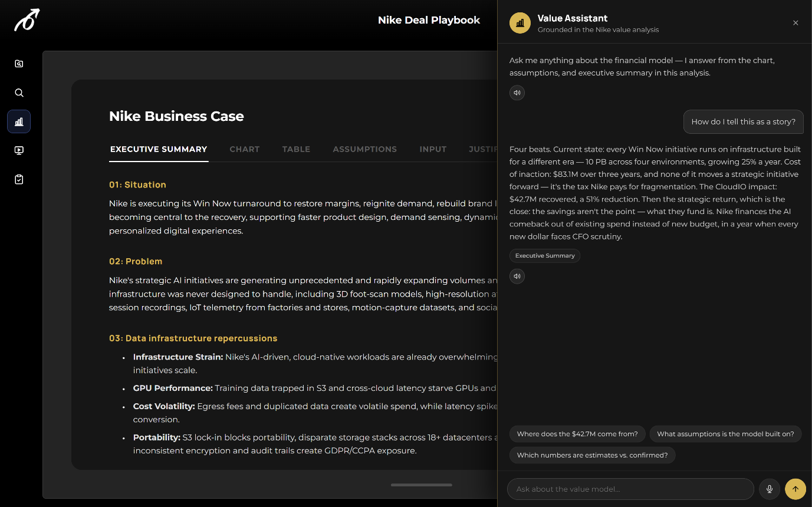Click the Nike Business Case heading
The height and width of the screenshot is (507, 812).
(176, 116)
